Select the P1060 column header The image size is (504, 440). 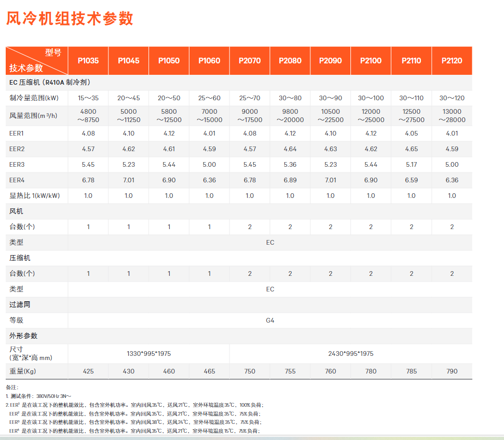(209, 61)
